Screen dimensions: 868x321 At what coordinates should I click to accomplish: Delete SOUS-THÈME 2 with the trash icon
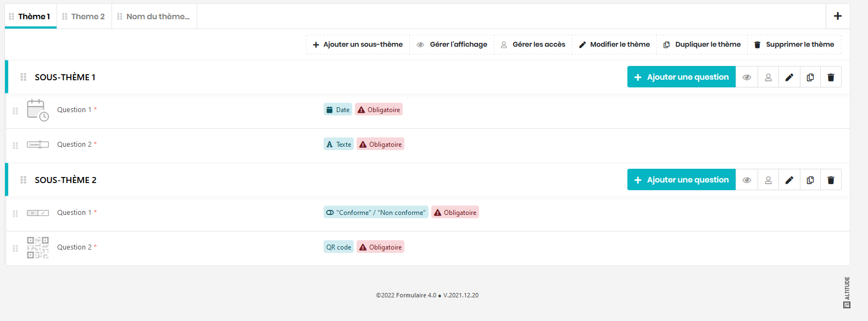pyautogui.click(x=831, y=180)
